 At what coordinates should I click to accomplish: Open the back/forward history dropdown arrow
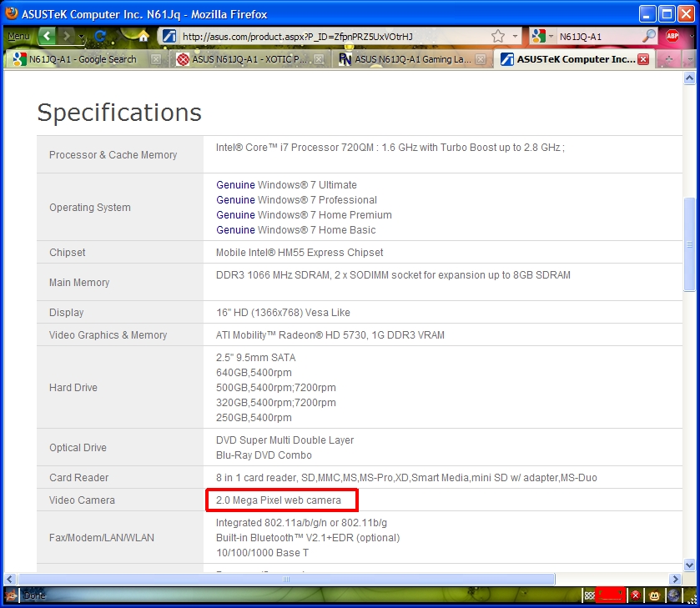(81, 37)
